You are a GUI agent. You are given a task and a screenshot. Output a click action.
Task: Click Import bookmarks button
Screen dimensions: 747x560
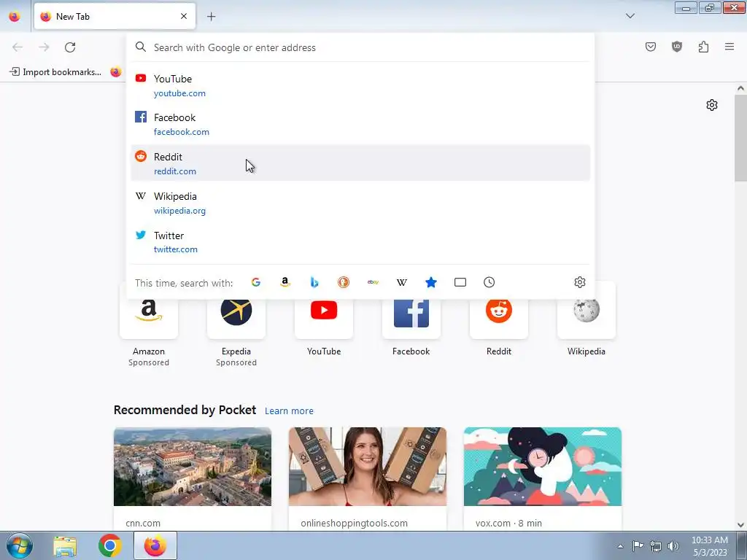click(x=55, y=72)
